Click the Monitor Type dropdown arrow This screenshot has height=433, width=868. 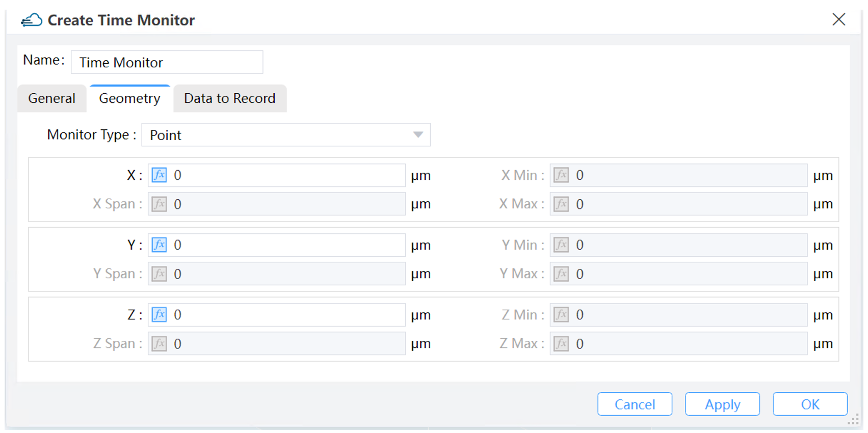(418, 135)
